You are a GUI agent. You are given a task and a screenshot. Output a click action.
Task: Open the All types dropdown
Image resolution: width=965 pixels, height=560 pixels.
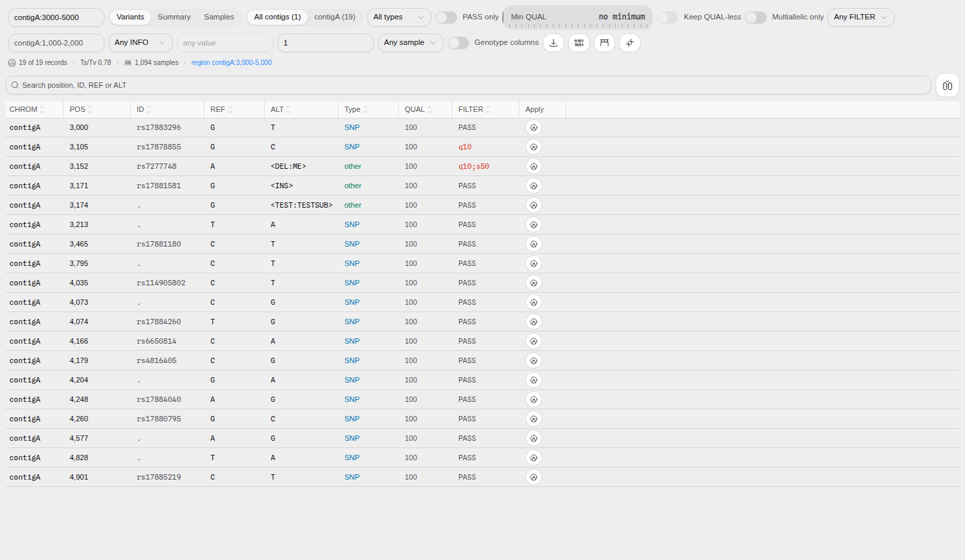tap(399, 17)
